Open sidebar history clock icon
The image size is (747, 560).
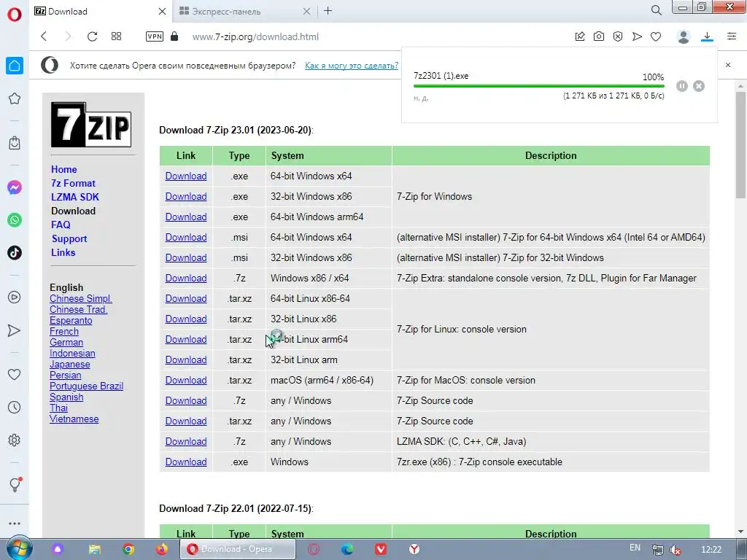15,407
